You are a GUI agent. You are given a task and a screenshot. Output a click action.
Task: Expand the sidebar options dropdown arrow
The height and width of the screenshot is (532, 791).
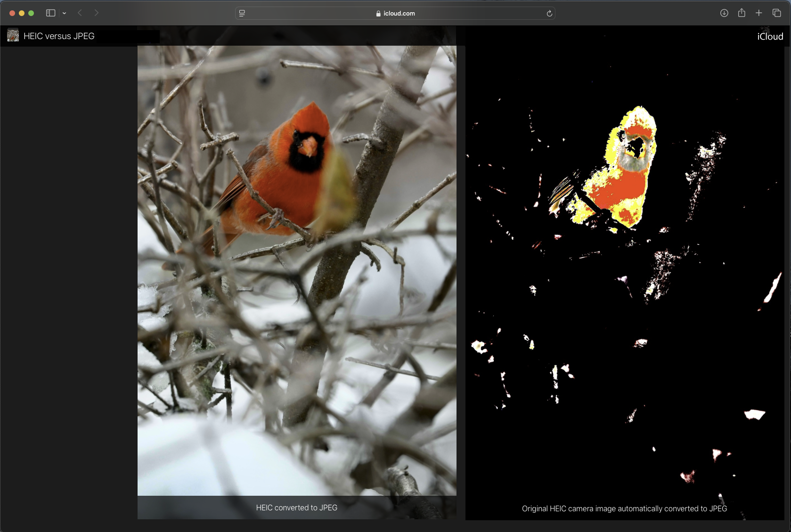(x=65, y=13)
